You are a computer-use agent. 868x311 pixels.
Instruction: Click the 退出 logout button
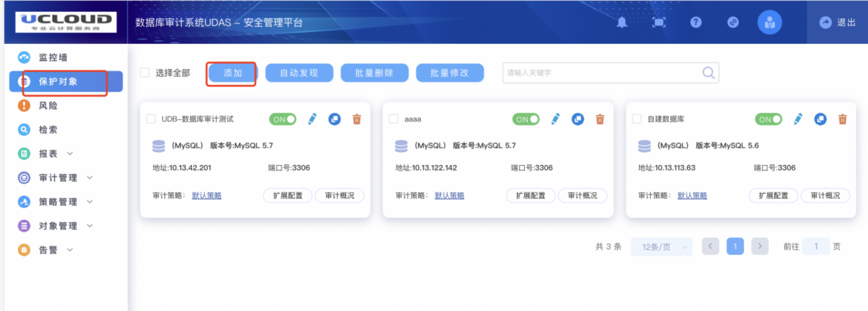(x=837, y=23)
